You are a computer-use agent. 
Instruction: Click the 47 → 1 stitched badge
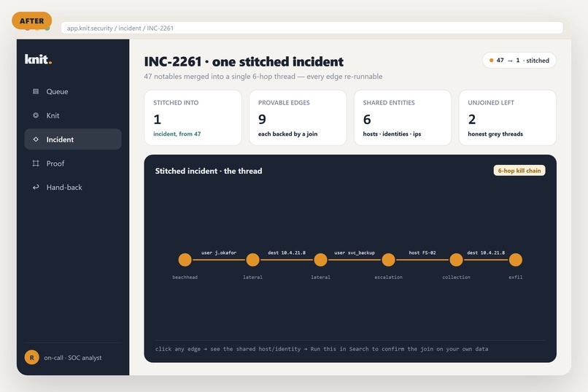point(519,61)
